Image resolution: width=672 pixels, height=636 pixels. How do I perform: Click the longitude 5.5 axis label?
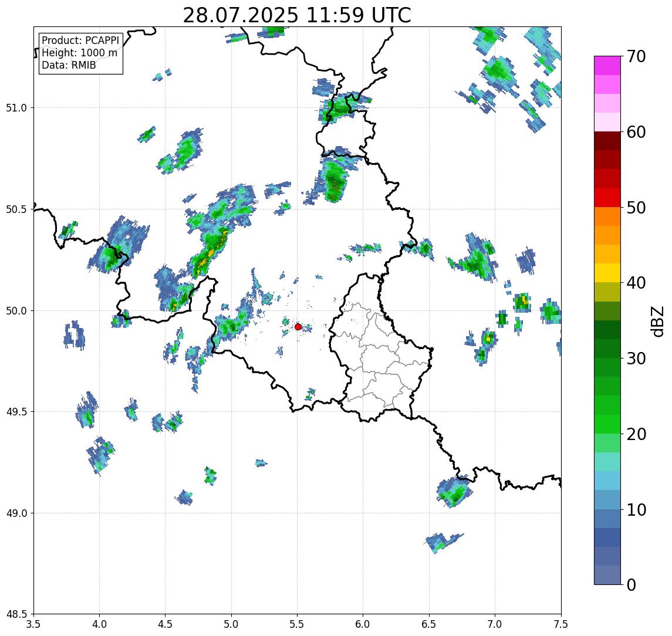pyautogui.click(x=298, y=624)
